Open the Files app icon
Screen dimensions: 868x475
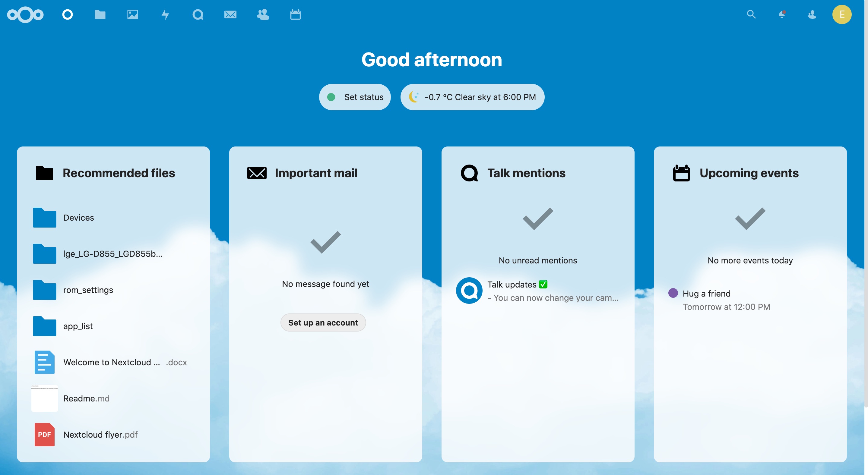tap(100, 15)
